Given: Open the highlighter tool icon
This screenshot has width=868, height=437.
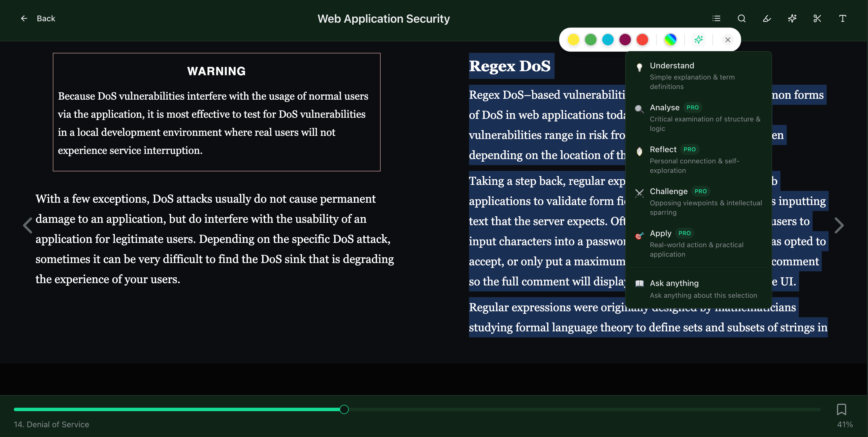Looking at the screenshot, I should point(767,19).
